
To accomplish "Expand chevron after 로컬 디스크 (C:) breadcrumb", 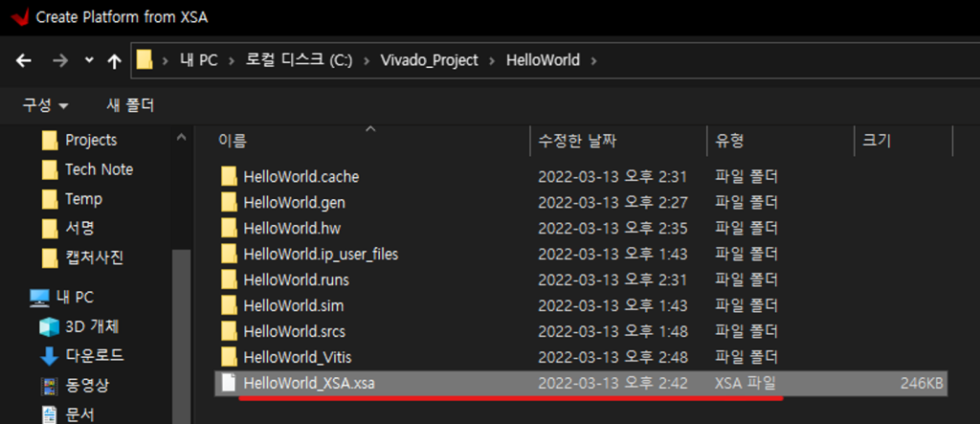I will (x=367, y=60).
